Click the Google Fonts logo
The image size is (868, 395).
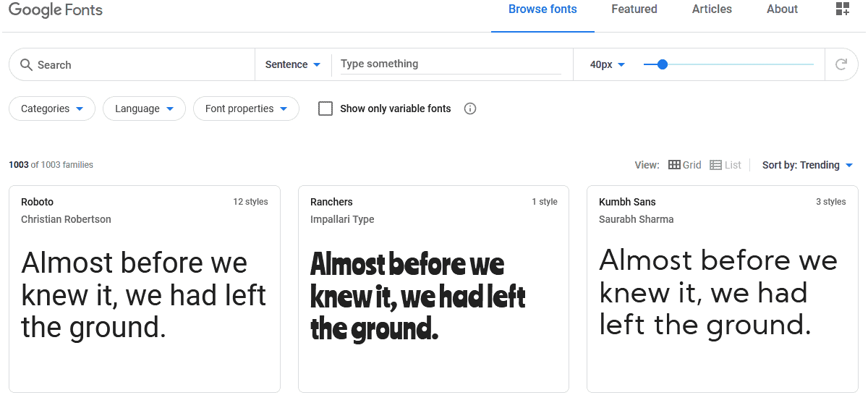(x=56, y=10)
